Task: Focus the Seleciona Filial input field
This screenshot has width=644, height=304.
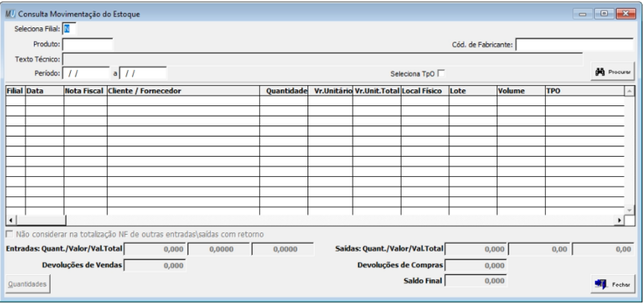Action: (x=69, y=29)
